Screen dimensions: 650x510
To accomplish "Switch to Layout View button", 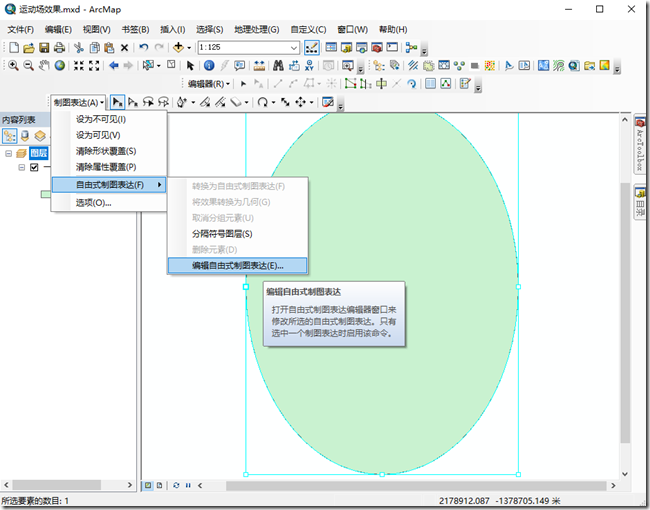I will coord(159,485).
